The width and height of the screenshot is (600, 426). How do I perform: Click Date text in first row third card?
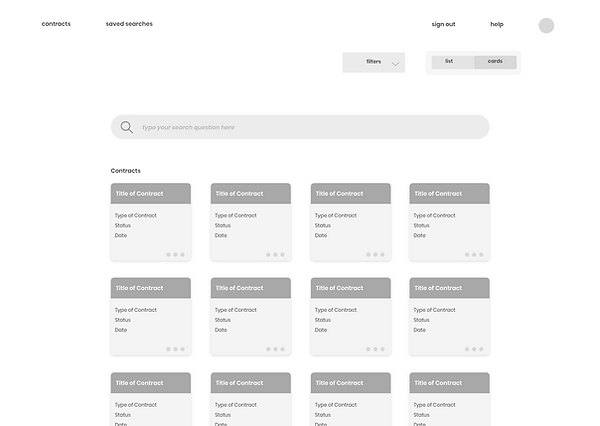(321, 235)
